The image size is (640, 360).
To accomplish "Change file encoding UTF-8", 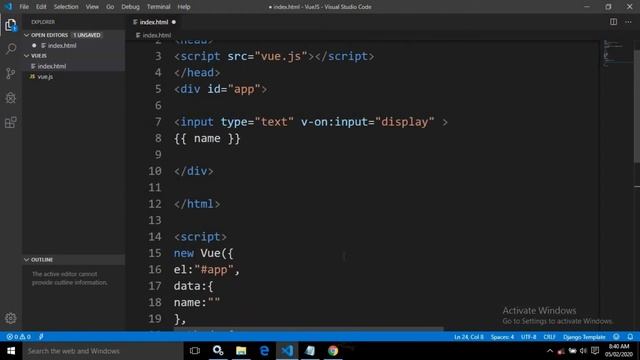I will pyautogui.click(x=529, y=337).
